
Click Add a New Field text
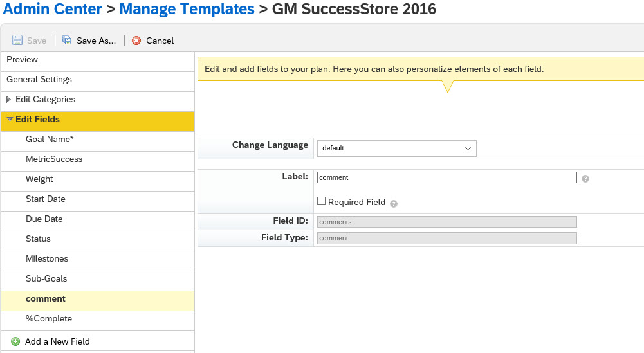pyautogui.click(x=57, y=341)
